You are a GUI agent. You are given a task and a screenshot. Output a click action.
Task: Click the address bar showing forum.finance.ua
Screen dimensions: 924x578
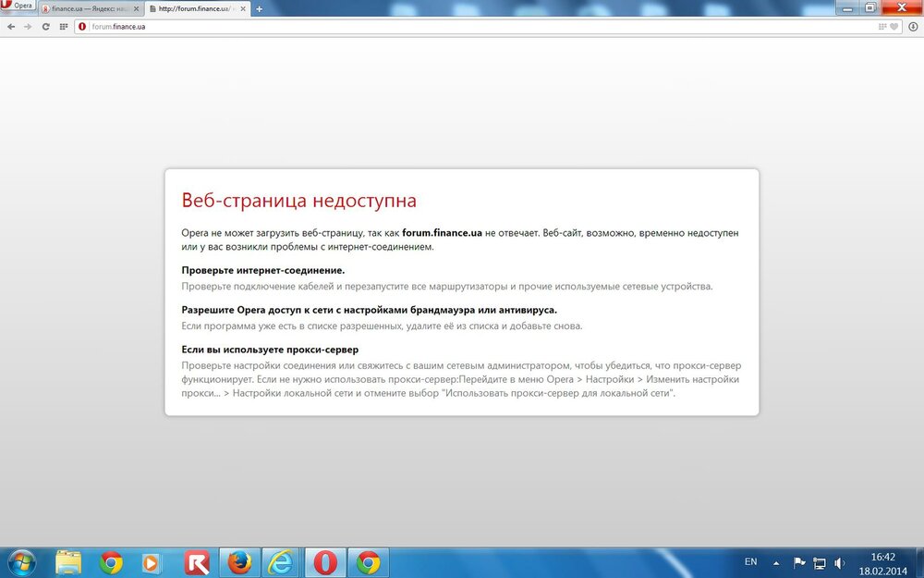click(x=462, y=27)
